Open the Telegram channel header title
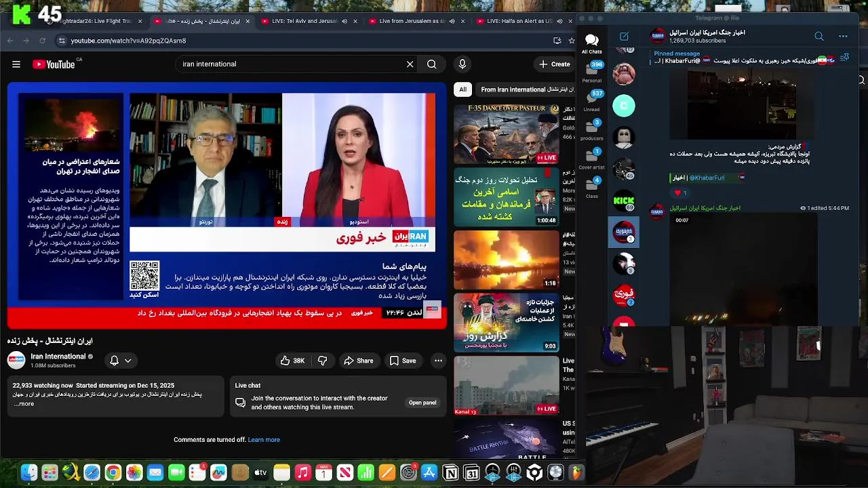This screenshot has height=488, width=868. tap(707, 33)
